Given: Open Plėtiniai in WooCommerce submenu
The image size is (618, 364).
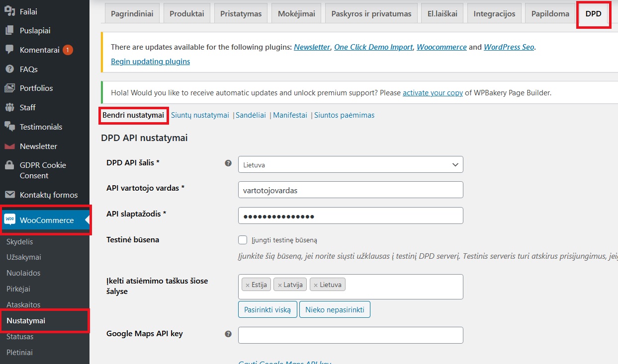Looking at the screenshot, I should 19,353.
